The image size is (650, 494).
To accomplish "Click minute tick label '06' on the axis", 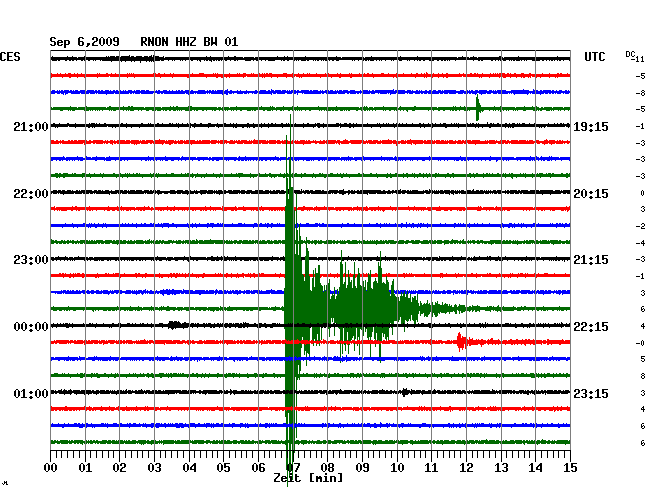I will point(258,468).
